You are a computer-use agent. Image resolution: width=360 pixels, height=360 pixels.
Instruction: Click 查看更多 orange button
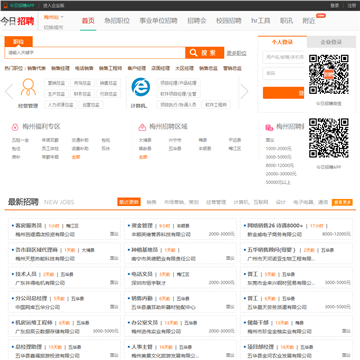(x=342, y=202)
